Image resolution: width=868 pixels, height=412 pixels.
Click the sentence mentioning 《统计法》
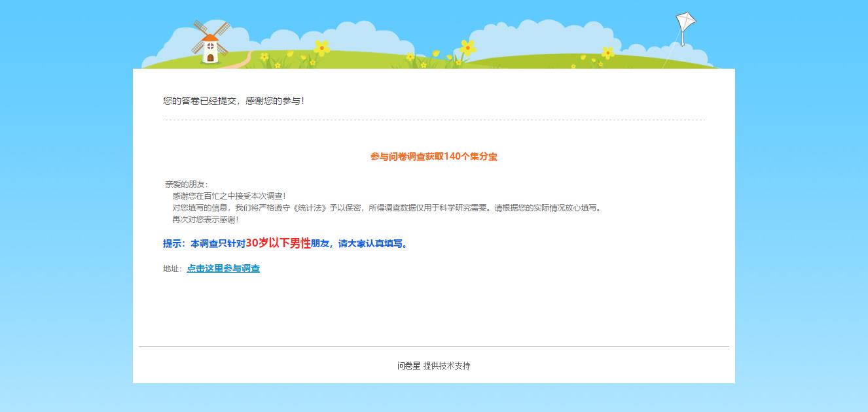(x=386, y=208)
